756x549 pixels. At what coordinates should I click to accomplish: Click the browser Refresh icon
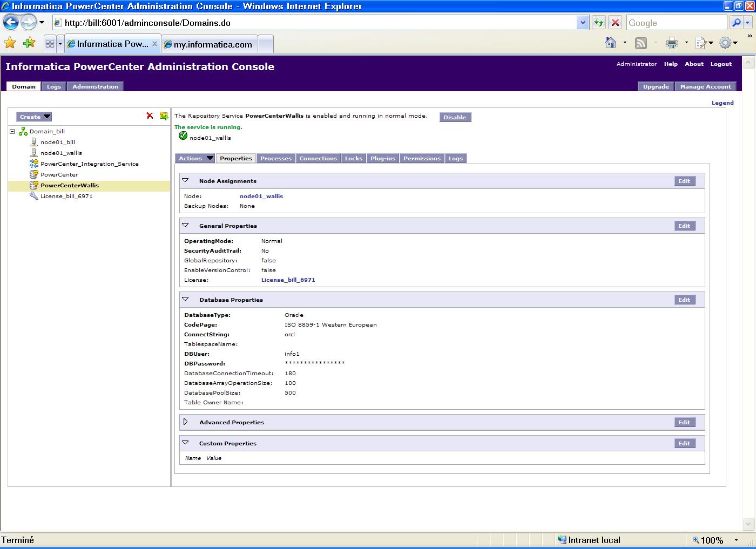(598, 23)
